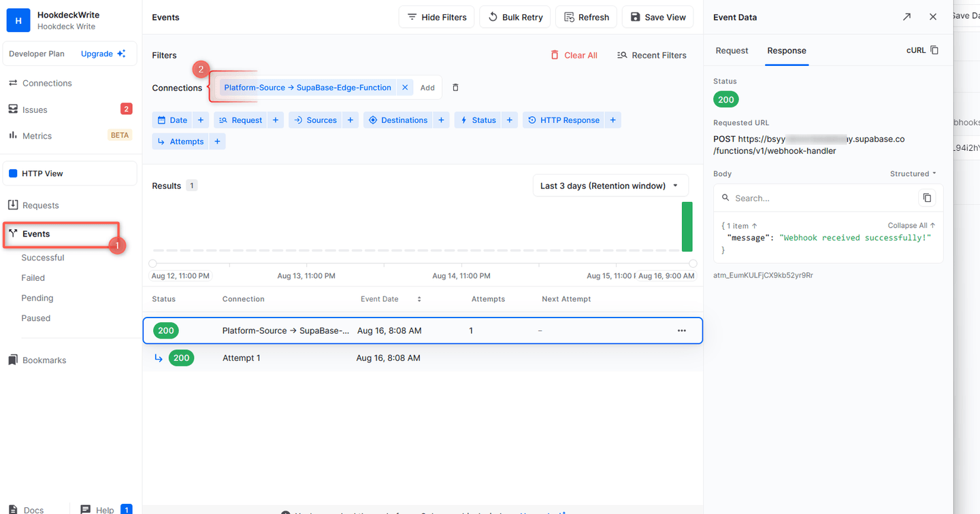980x514 pixels.
Task: Open the three-dot menu on event row
Action: (x=681, y=331)
